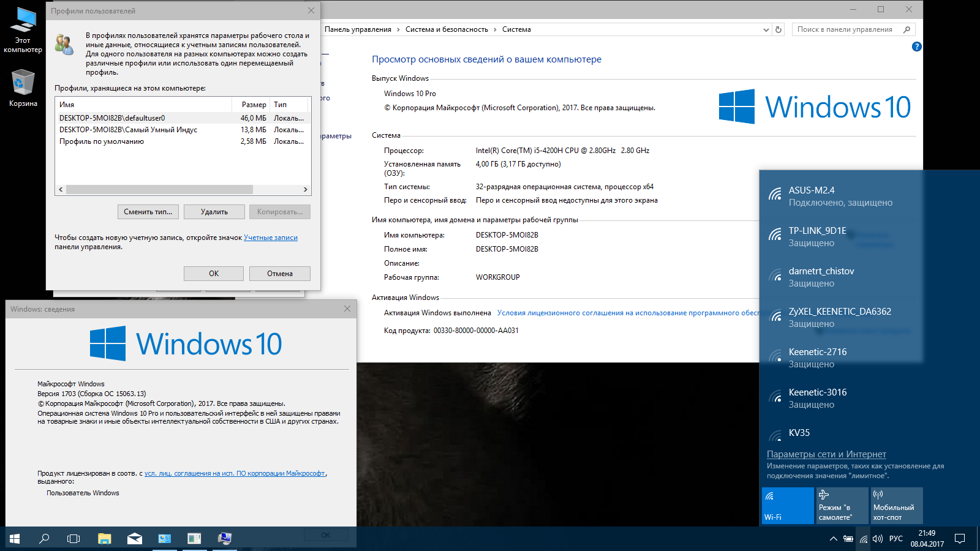Click the Сменить тип button

tap(148, 212)
